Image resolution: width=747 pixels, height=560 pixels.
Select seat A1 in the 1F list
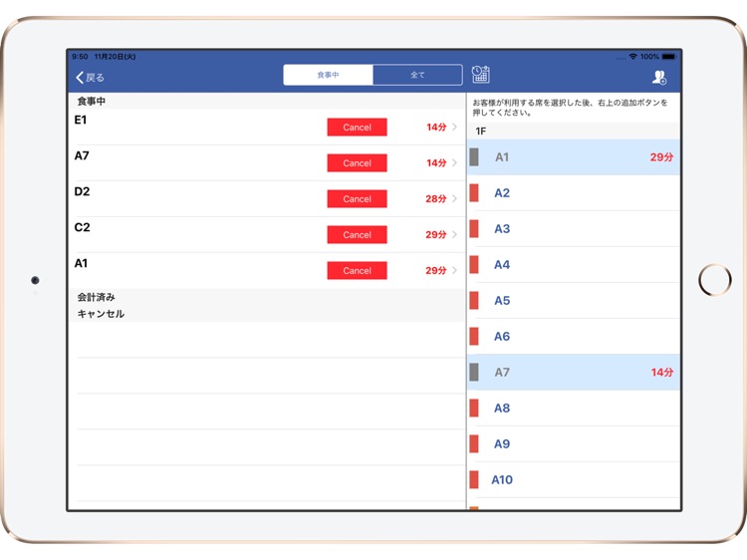point(574,156)
